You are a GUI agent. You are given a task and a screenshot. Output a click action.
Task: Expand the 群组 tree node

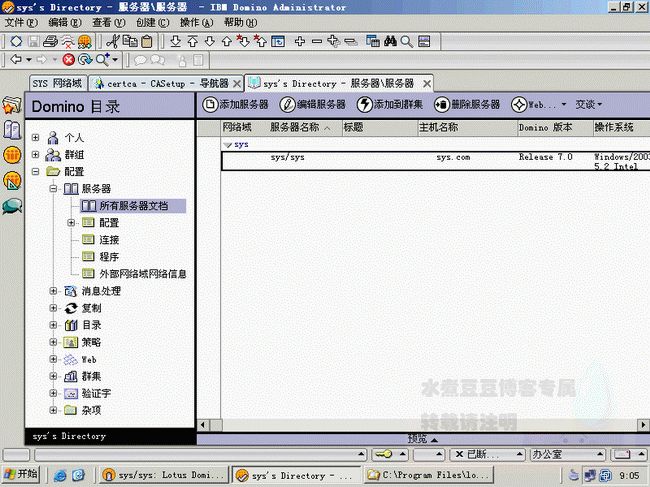tap(36, 155)
